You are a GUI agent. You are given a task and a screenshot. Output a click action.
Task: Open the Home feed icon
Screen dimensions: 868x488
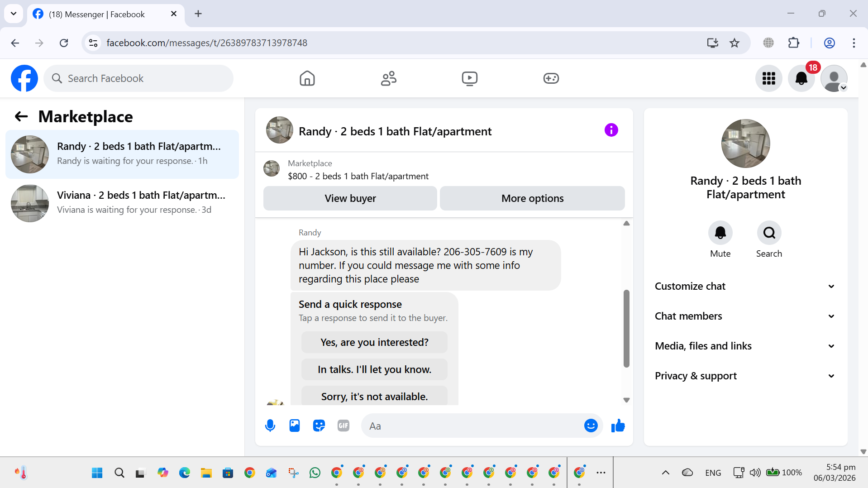coord(307,78)
